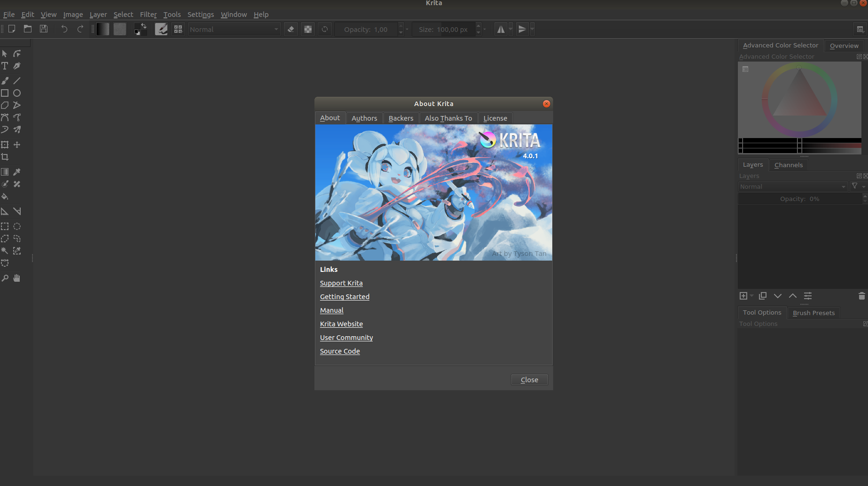Select the Rectangle tool
Viewport: 868px width, 486px height.
click(5, 93)
